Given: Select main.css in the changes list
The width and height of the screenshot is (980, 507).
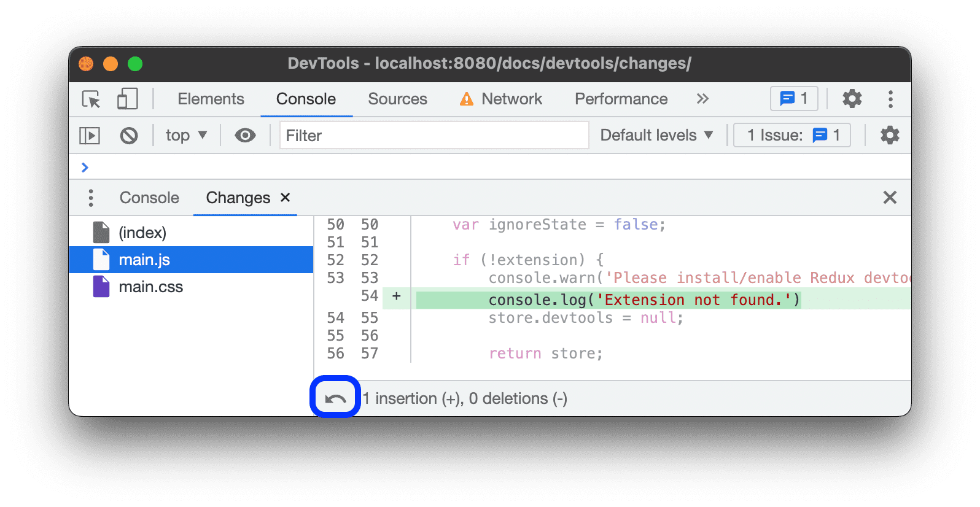Looking at the screenshot, I should (x=150, y=287).
